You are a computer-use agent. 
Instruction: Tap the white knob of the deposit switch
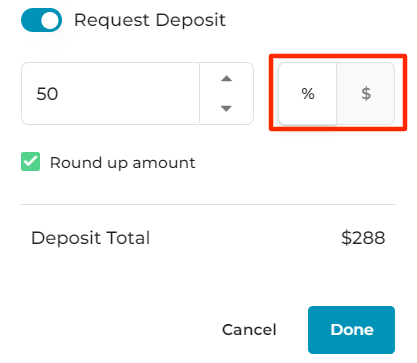pyautogui.click(x=50, y=20)
